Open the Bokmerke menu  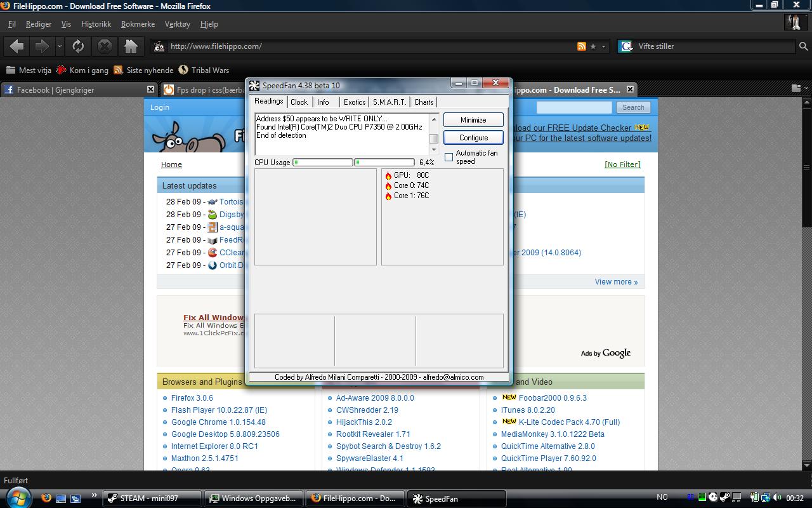pos(138,24)
